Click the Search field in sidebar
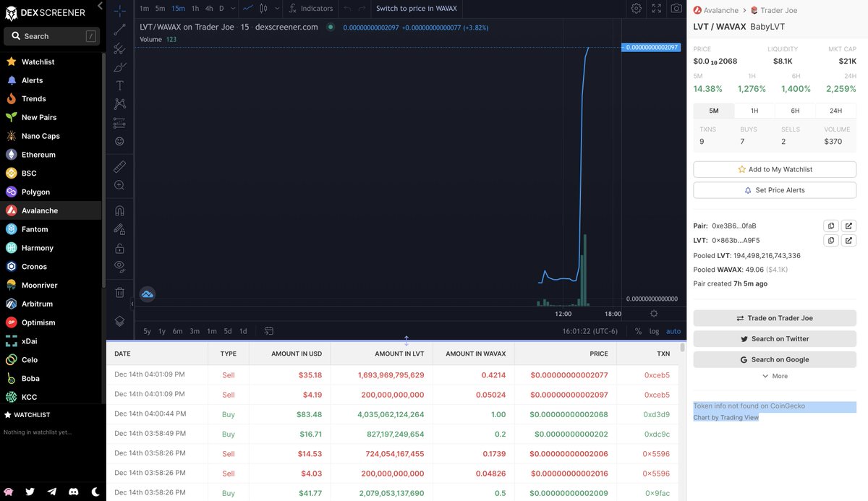Screen dimensions: 868x501 tap(51, 36)
